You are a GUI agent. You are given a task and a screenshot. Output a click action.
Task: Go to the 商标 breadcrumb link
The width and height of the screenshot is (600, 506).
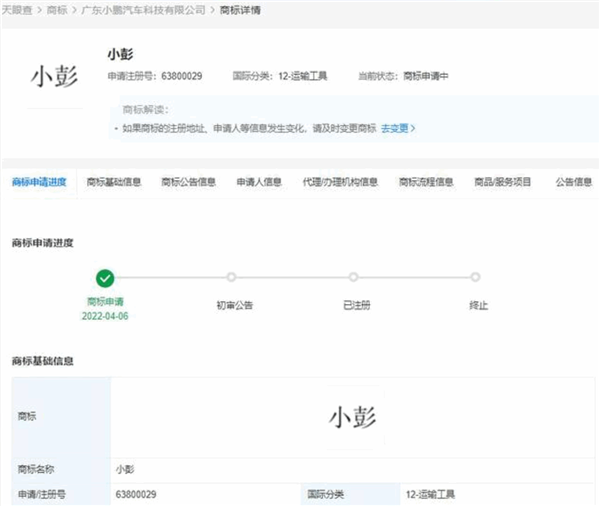click(x=57, y=10)
